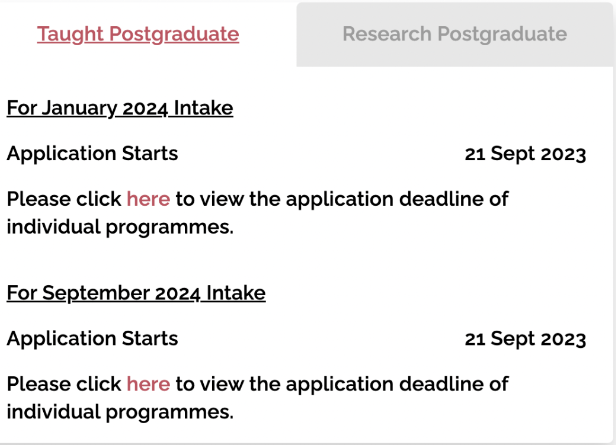Click 'Application Starts' label in the January section
The image size is (616, 445).
(92, 154)
